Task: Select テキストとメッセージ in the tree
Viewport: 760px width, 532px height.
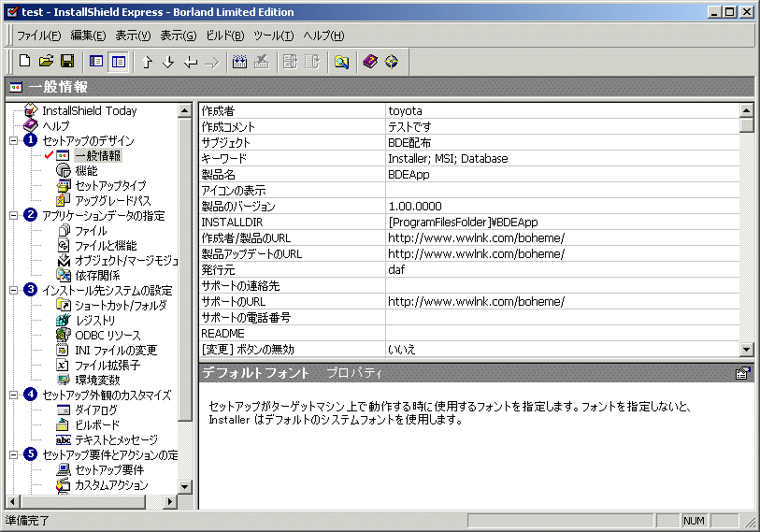Action: (x=116, y=439)
